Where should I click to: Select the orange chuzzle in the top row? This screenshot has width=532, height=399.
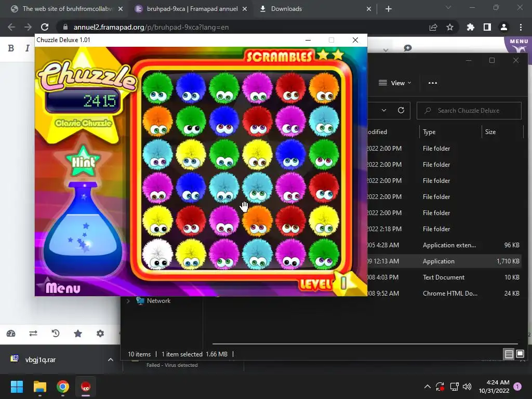[x=324, y=87]
